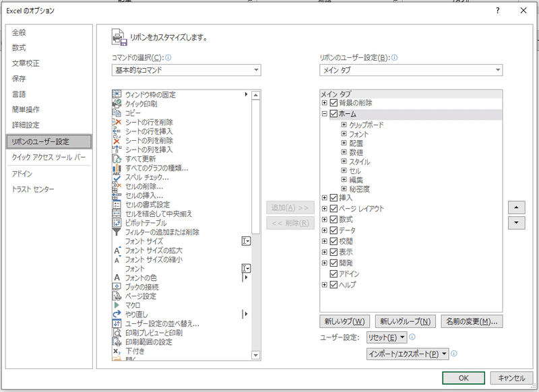The width and height of the screenshot is (539, 392).
Task: Uncheck the ページ レイアウト checkbox
Action: point(334,209)
